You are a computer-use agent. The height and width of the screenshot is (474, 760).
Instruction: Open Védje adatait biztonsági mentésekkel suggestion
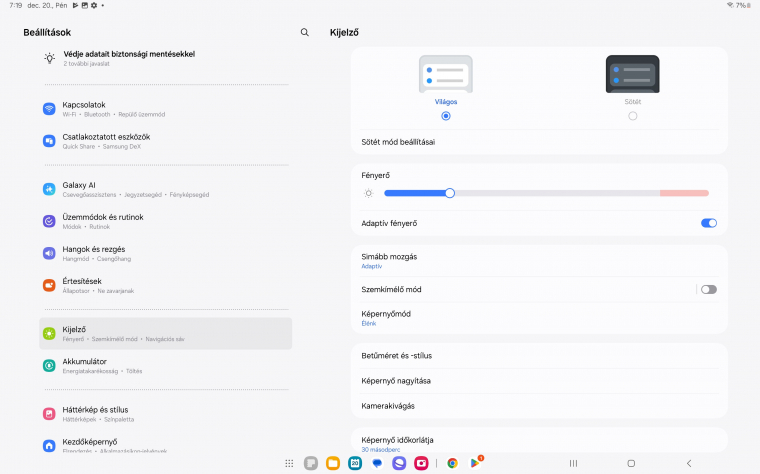165,58
